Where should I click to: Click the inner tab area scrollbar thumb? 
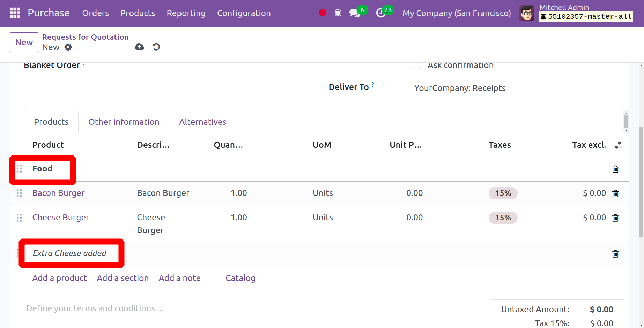click(x=626, y=122)
